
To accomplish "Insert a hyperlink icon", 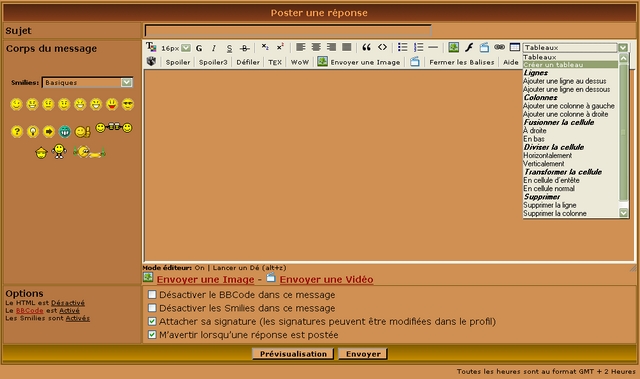I will [500, 47].
